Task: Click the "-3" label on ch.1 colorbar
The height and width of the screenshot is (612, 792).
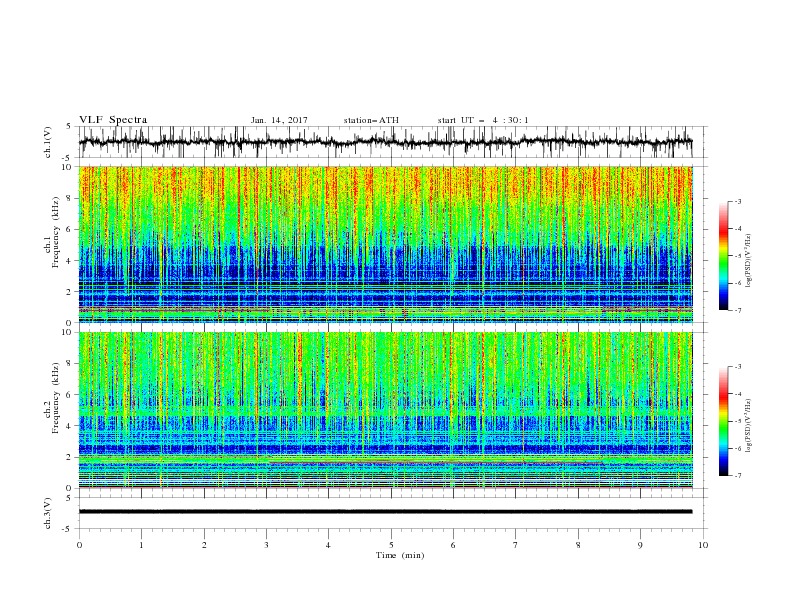Action: click(x=737, y=201)
